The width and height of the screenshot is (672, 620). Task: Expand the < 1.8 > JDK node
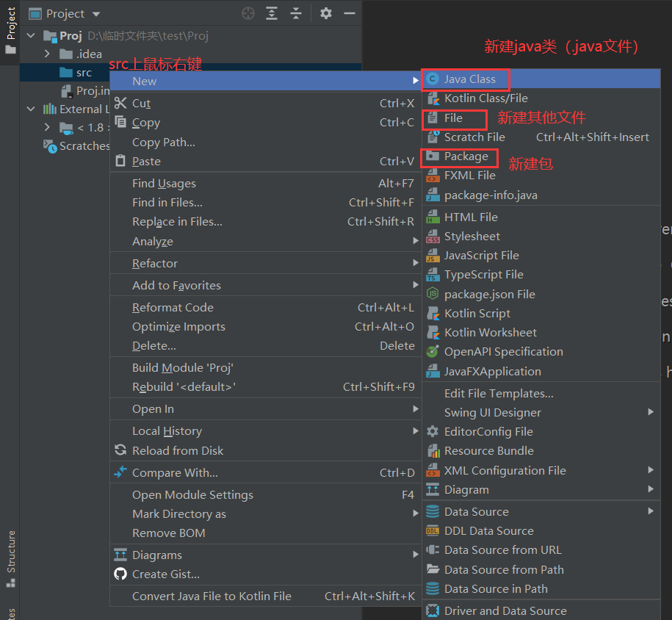coord(47,127)
